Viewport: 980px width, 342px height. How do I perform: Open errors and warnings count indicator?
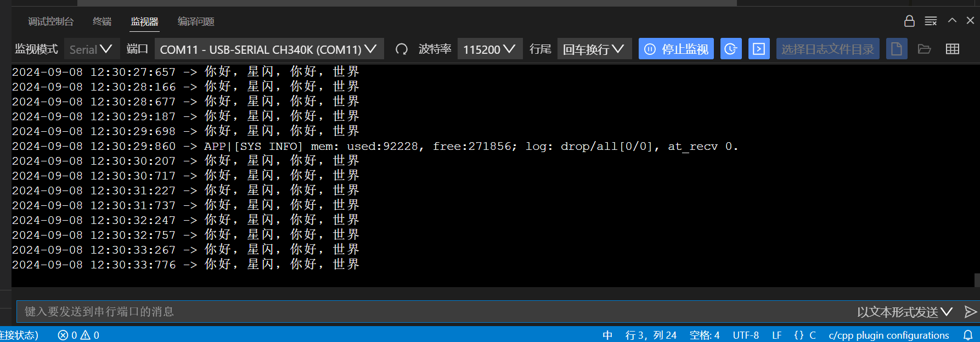tap(78, 335)
